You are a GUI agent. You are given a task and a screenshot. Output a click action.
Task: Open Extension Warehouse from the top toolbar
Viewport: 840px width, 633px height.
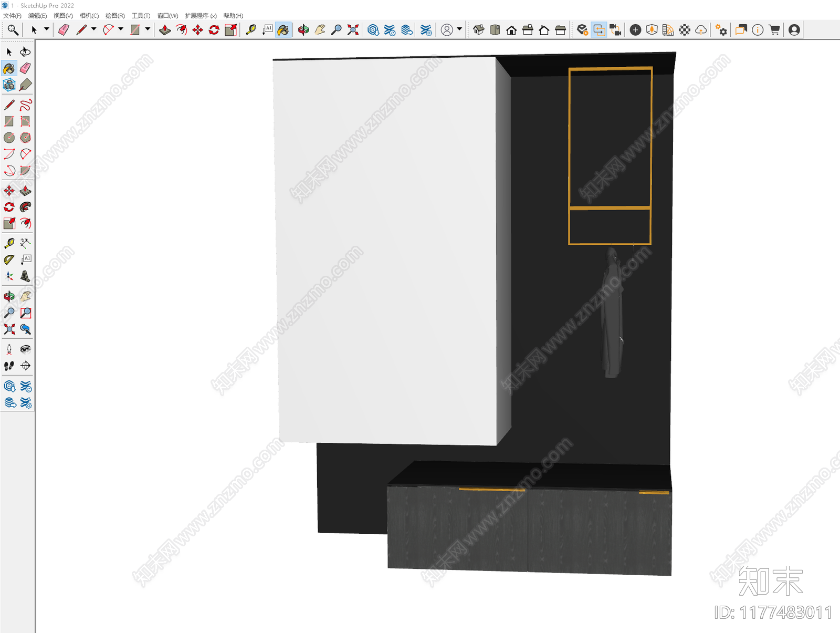(390, 30)
